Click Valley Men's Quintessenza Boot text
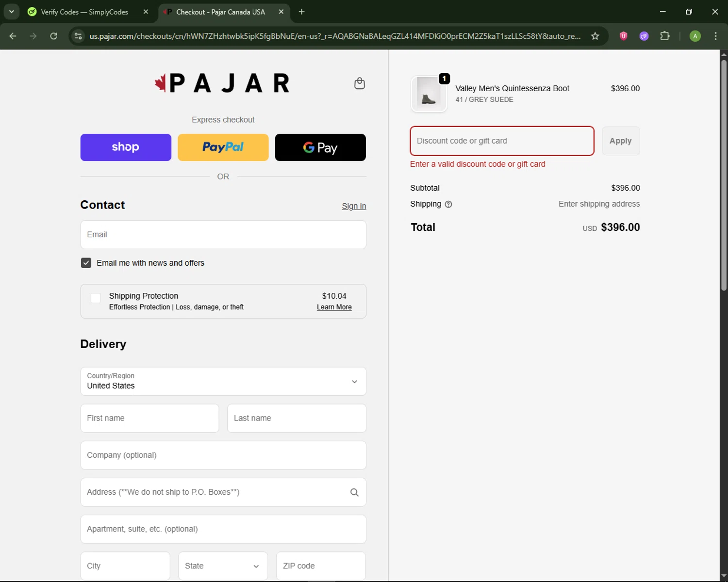The image size is (728, 582). tap(512, 88)
